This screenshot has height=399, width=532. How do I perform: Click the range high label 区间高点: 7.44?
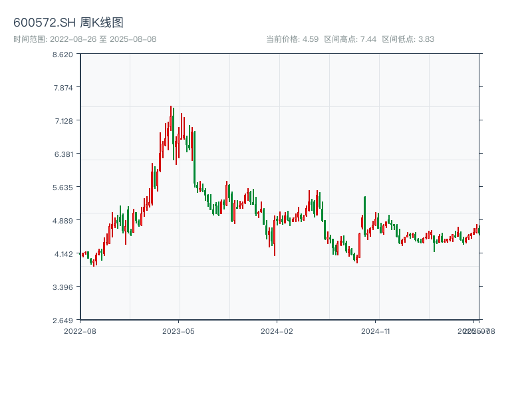[350, 39]
